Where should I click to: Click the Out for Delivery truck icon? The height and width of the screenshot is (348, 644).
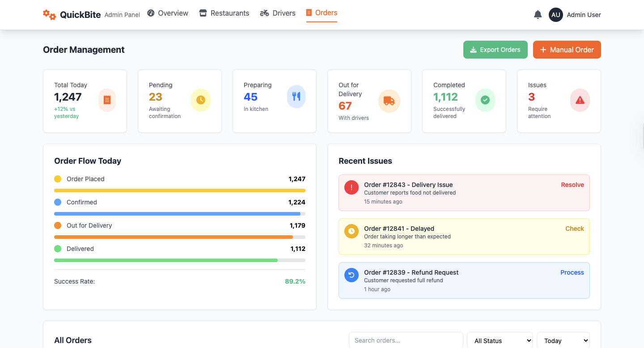click(x=389, y=101)
